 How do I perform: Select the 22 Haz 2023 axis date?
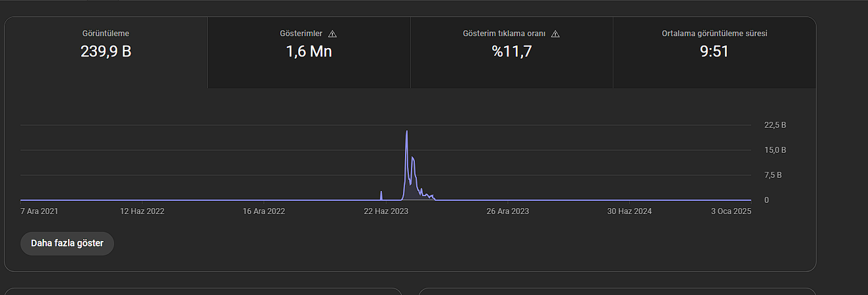click(x=387, y=211)
